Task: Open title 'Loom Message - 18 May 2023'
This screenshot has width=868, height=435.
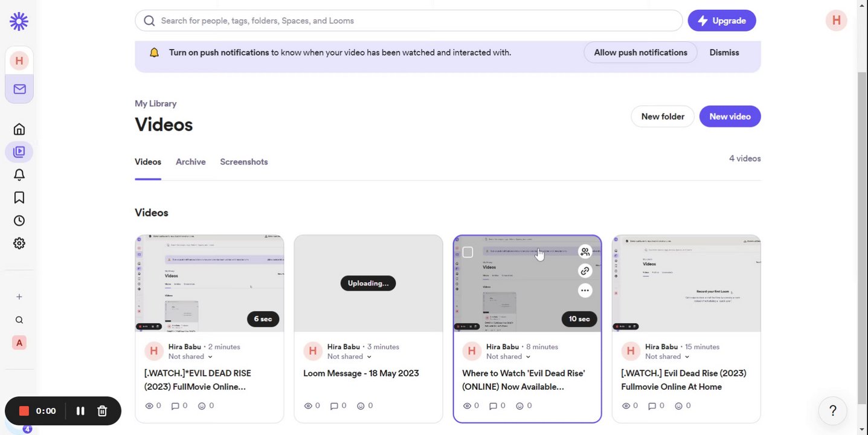Action: point(361,373)
